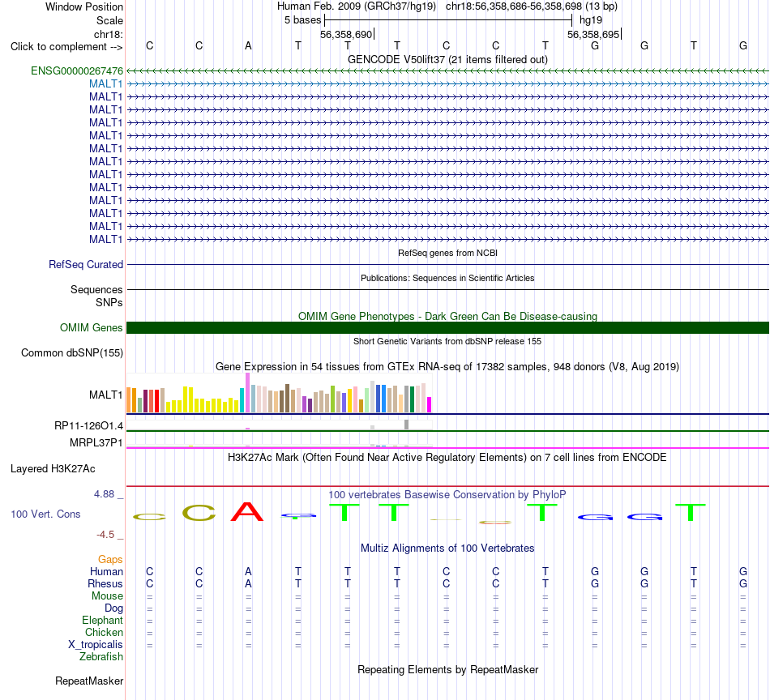This screenshot has height=700, width=770.
Task: Click 'RefSeq genes from NCBI' track title
Action: (447, 253)
